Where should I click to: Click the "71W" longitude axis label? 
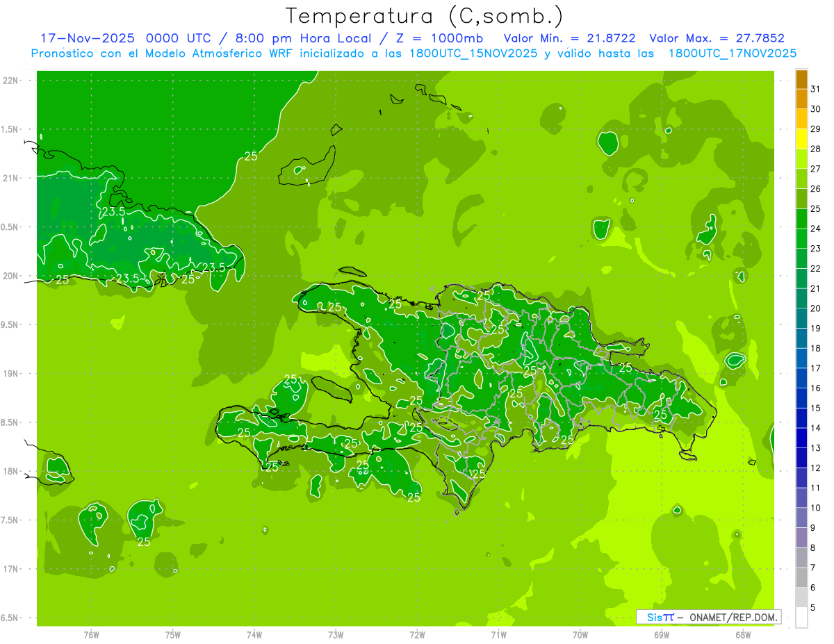[498, 635]
